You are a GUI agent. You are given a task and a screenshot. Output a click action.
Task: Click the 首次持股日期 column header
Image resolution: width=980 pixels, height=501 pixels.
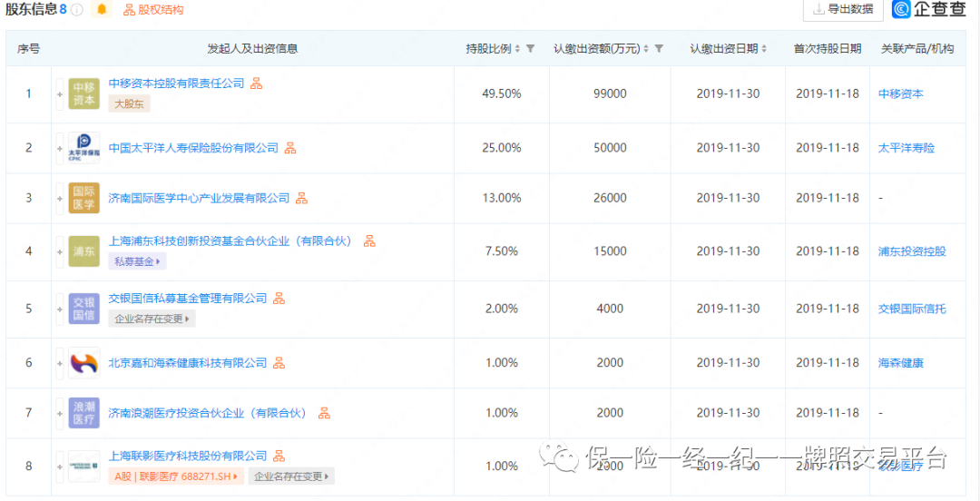click(x=828, y=48)
